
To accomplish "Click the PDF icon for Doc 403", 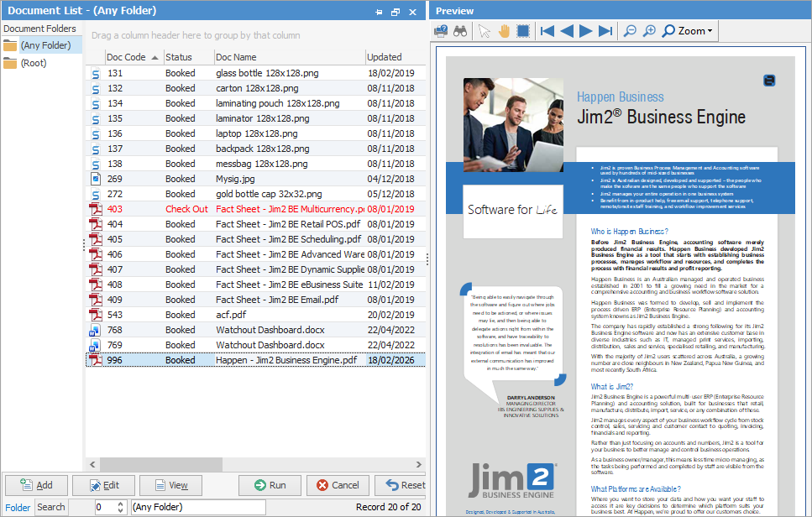I will [96, 209].
